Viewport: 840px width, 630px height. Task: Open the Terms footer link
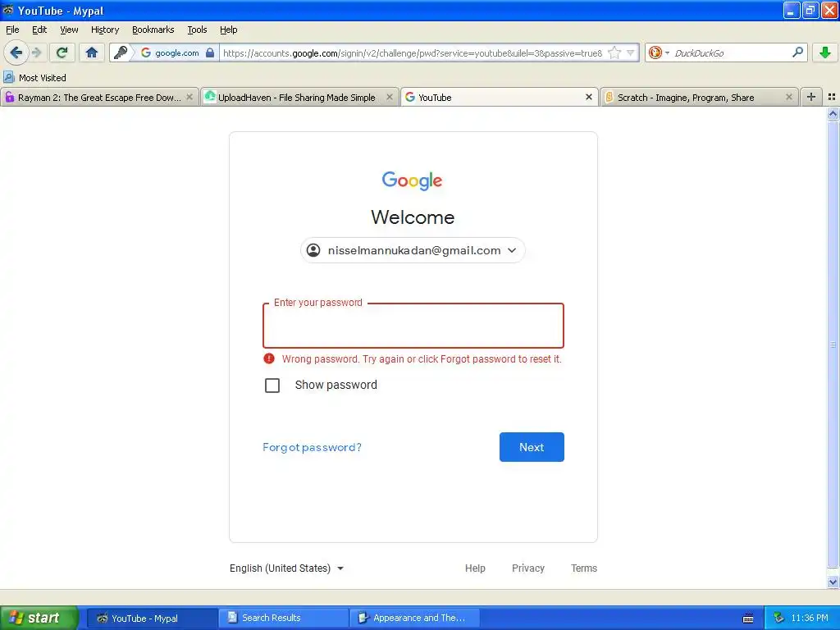pyautogui.click(x=584, y=568)
